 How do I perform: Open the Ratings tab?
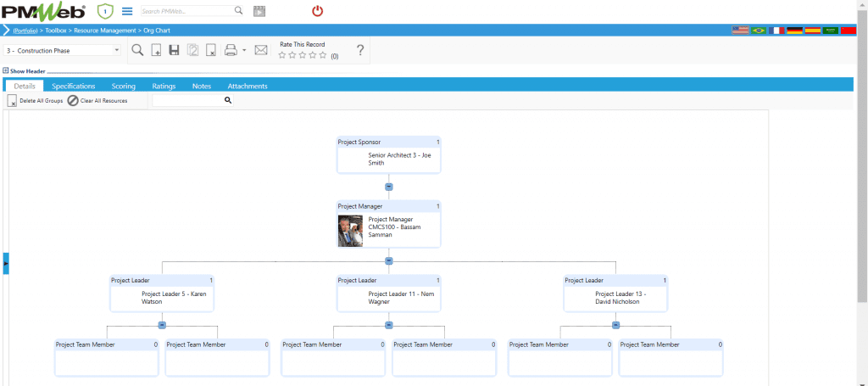click(x=164, y=87)
